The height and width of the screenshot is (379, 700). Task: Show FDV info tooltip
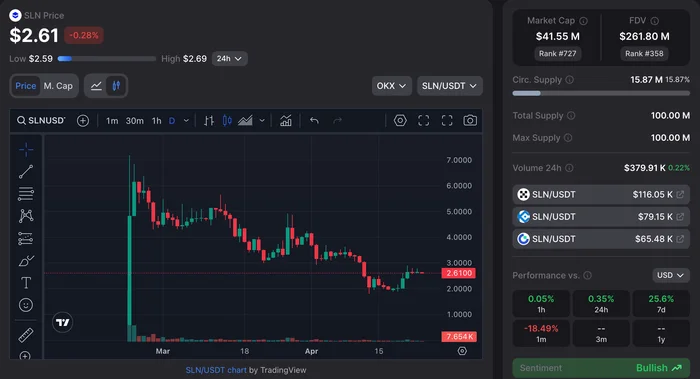654,21
